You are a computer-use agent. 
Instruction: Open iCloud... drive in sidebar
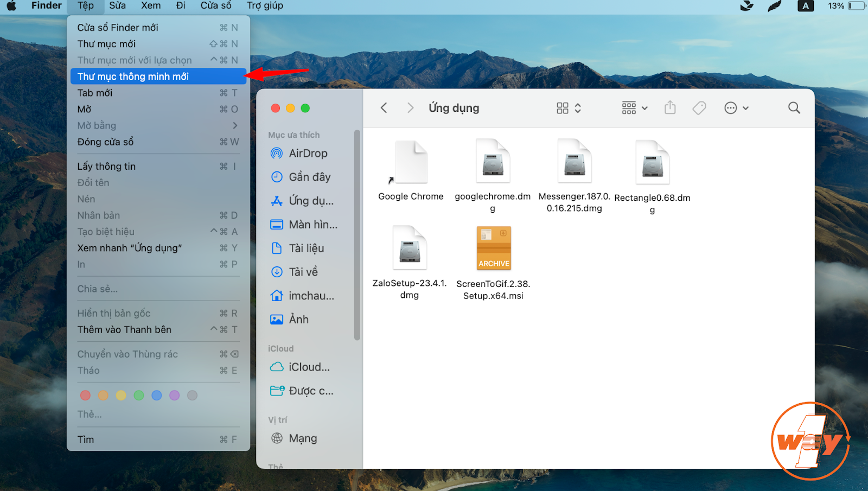[x=300, y=367]
